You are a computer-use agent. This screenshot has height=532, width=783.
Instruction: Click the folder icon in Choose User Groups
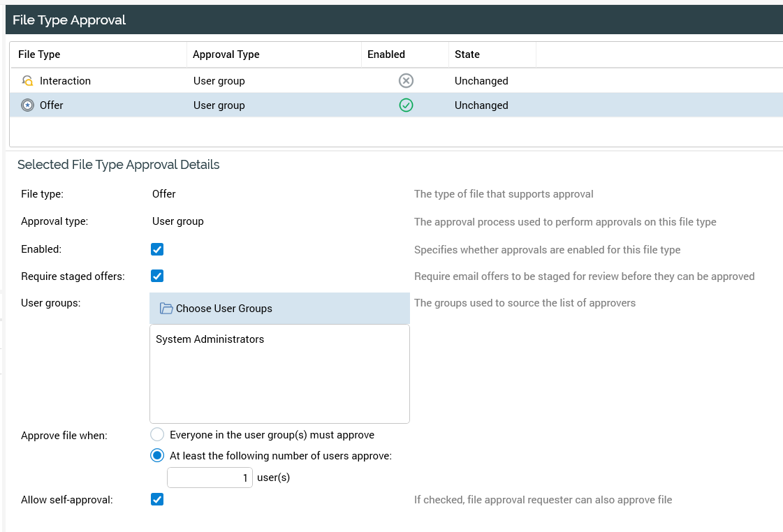point(166,309)
